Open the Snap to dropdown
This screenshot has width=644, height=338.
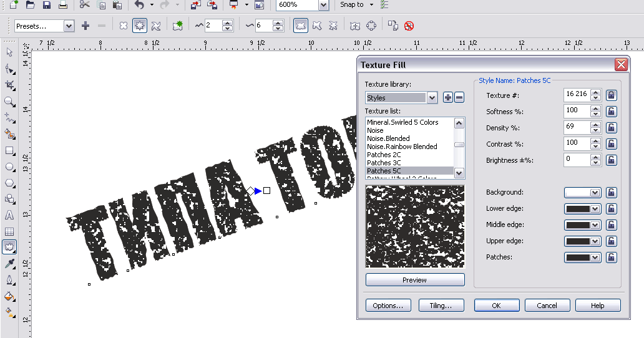[x=372, y=5]
